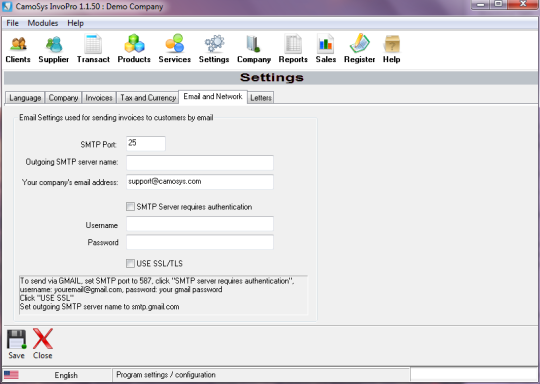
Task: Switch to the Letters tab
Action: coord(261,98)
